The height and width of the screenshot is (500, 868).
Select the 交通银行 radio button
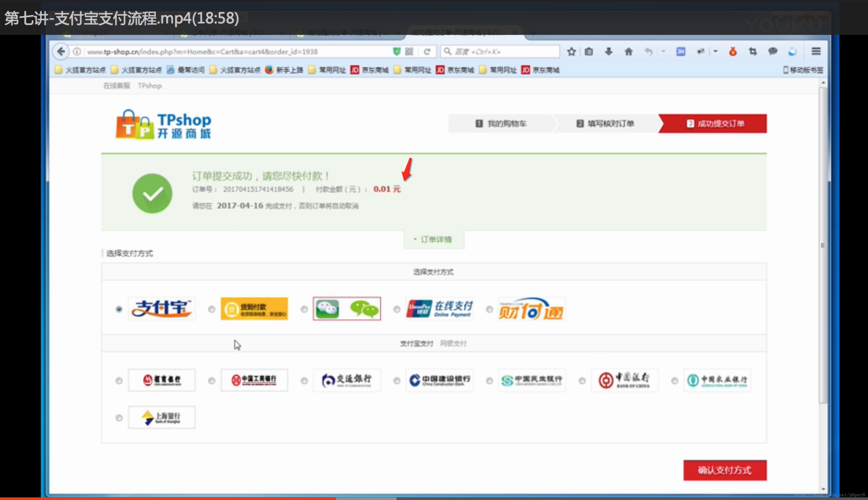click(x=304, y=380)
